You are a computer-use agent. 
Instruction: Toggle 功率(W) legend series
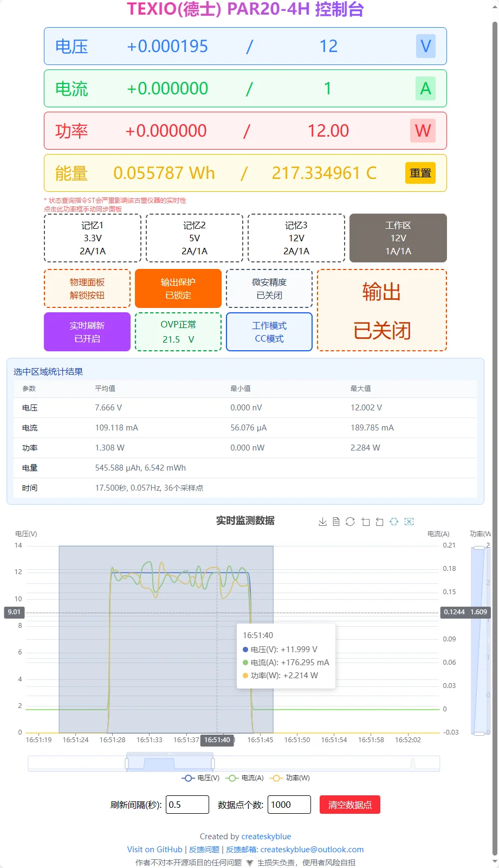click(x=290, y=778)
